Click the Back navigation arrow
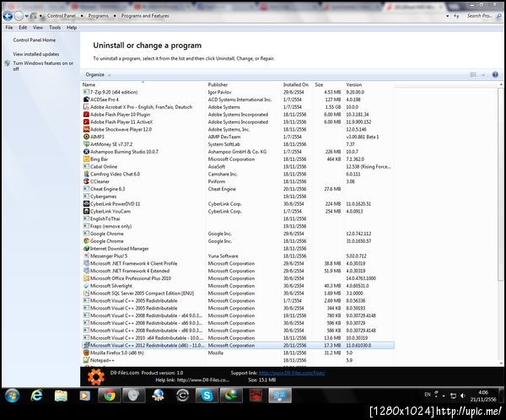Image resolution: width=506 pixels, height=420 pixels. [x=8, y=15]
